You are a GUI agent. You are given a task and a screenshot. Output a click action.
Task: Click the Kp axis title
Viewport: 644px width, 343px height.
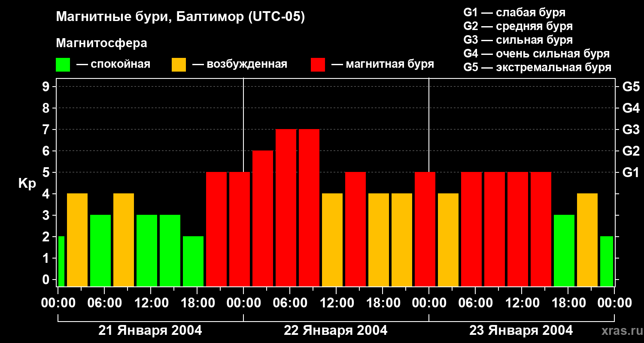(27, 184)
